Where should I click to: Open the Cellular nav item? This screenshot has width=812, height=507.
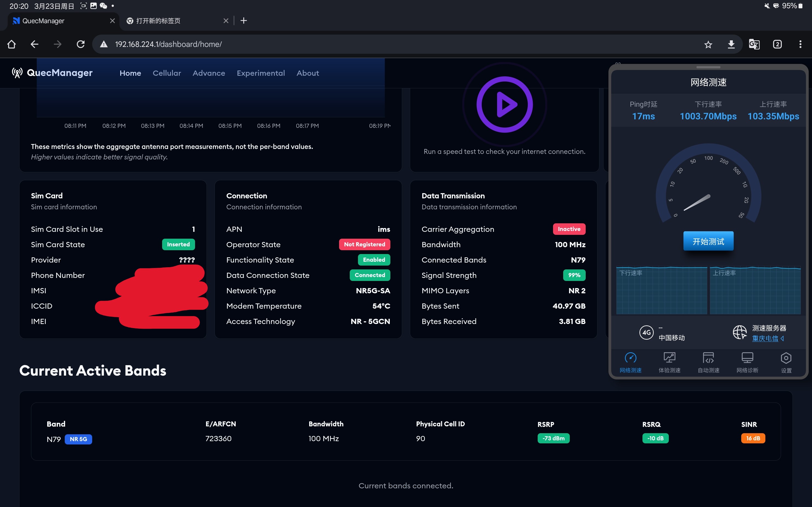pyautogui.click(x=167, y=73)
